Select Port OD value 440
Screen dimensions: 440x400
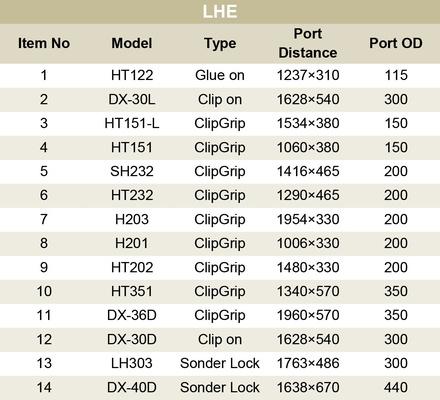(x=396, y=387)
